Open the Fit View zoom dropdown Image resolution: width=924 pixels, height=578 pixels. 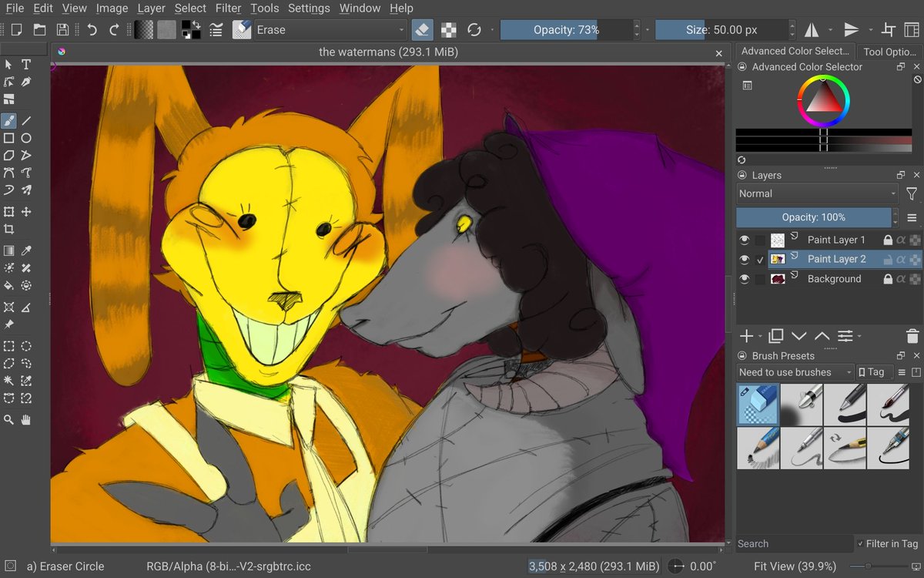[795, 566]
